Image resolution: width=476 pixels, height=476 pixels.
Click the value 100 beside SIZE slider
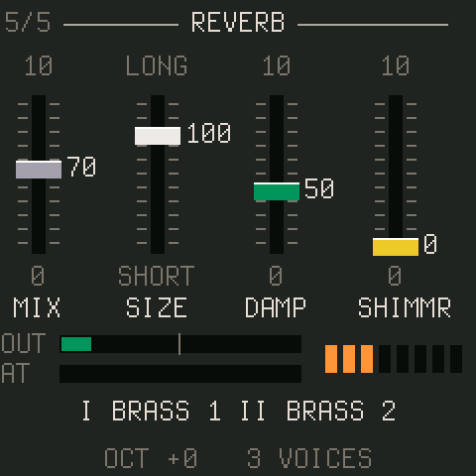[209, 133]
